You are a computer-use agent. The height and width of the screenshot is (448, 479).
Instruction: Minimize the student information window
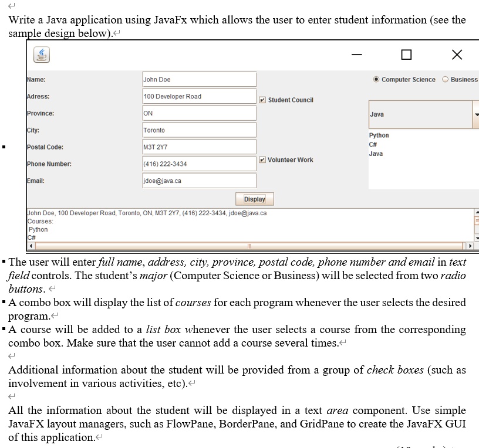(x=357, y=55)
